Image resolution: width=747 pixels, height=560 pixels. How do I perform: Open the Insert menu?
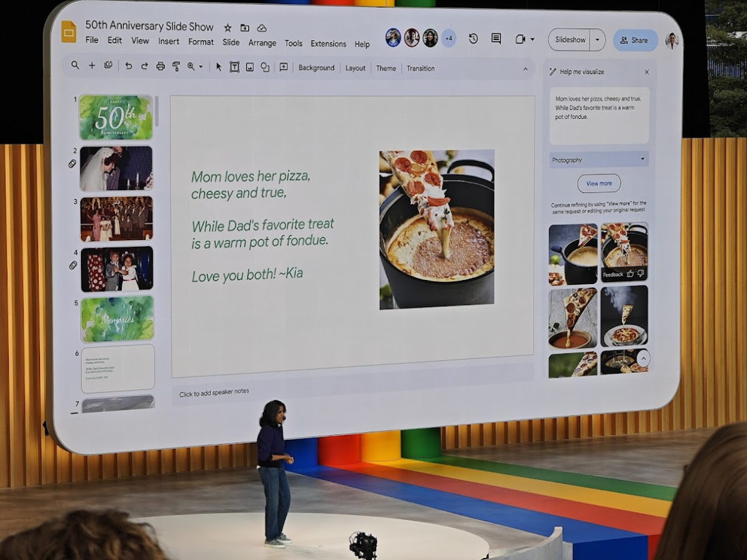tap(169, 41)
